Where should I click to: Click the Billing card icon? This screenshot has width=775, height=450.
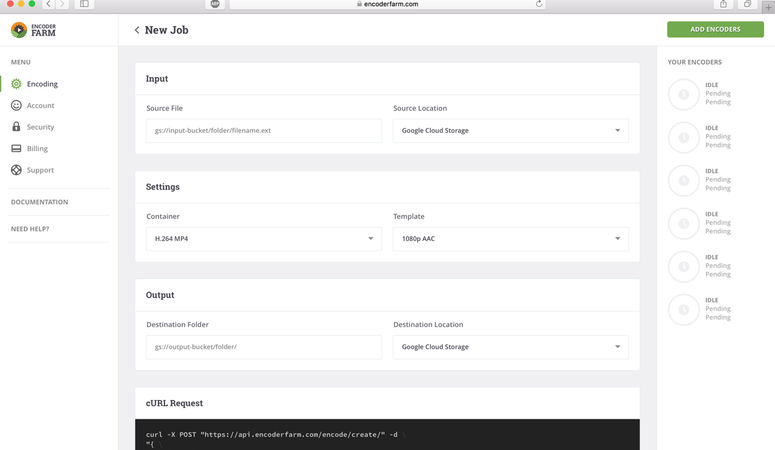[16, 148]
